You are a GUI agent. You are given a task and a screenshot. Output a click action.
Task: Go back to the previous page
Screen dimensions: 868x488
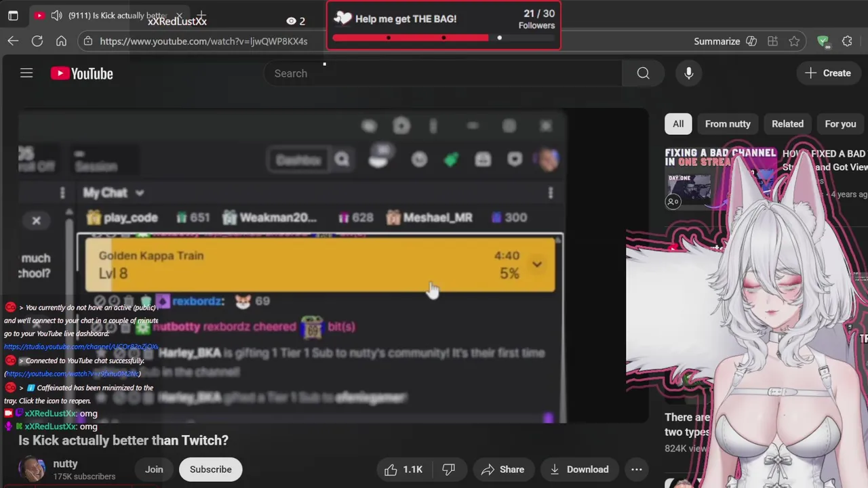(x=13, y=41)
